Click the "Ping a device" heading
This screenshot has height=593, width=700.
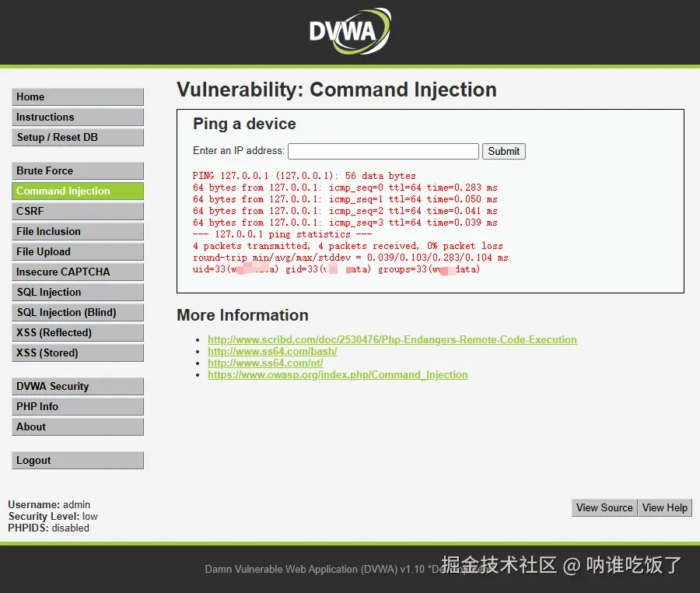(x=244, y=124)
